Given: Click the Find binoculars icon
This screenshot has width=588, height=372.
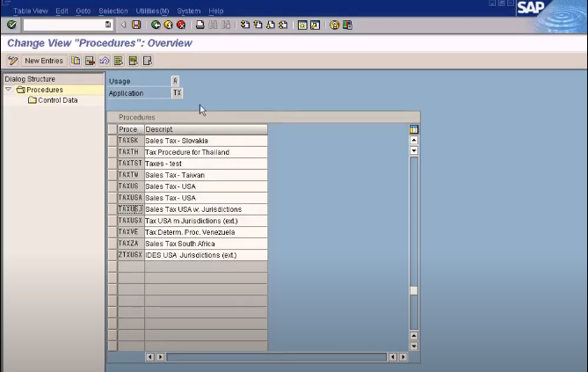Looking at the screenshot, I should click(213, 25).
